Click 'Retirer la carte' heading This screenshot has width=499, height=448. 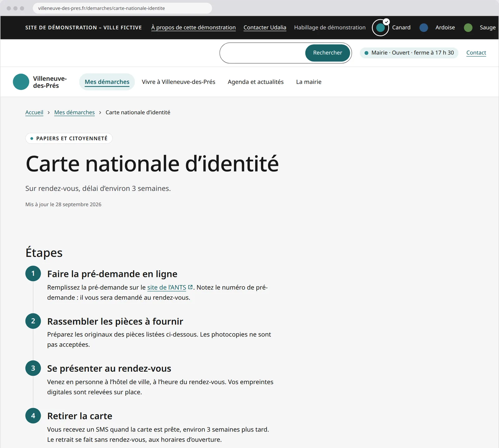80,416
